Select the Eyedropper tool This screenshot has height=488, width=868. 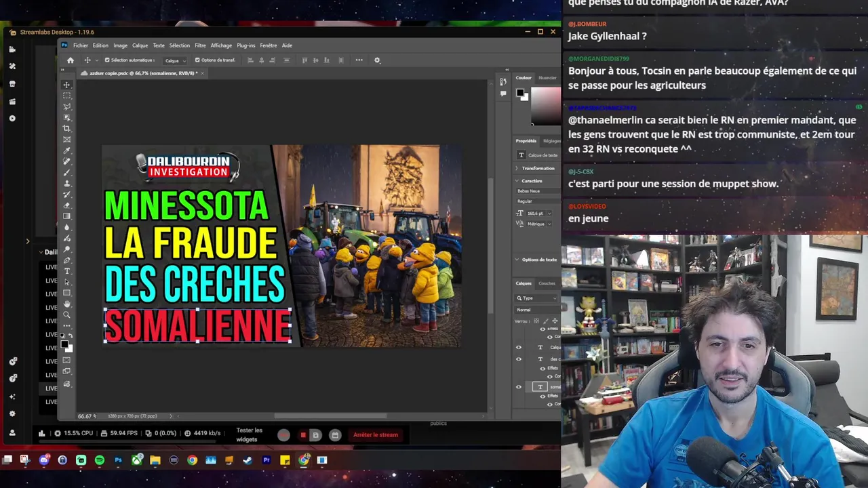click(x=66, y=150)
